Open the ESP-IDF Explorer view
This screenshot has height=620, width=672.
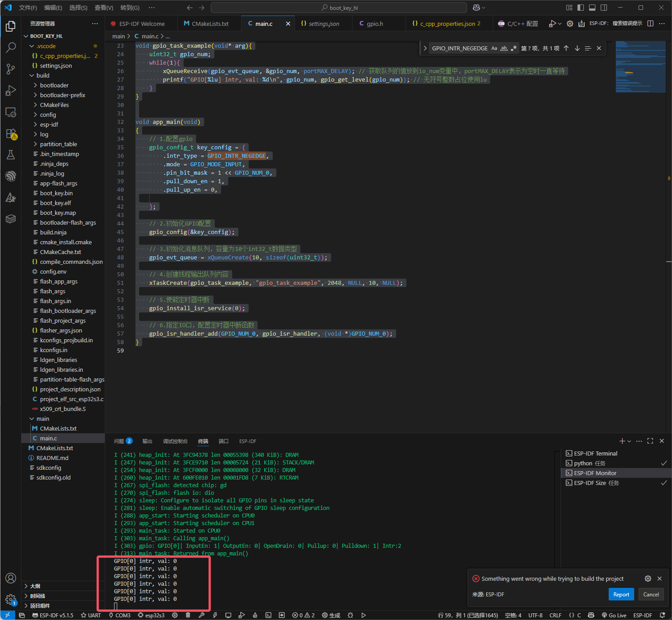[11, 176]
